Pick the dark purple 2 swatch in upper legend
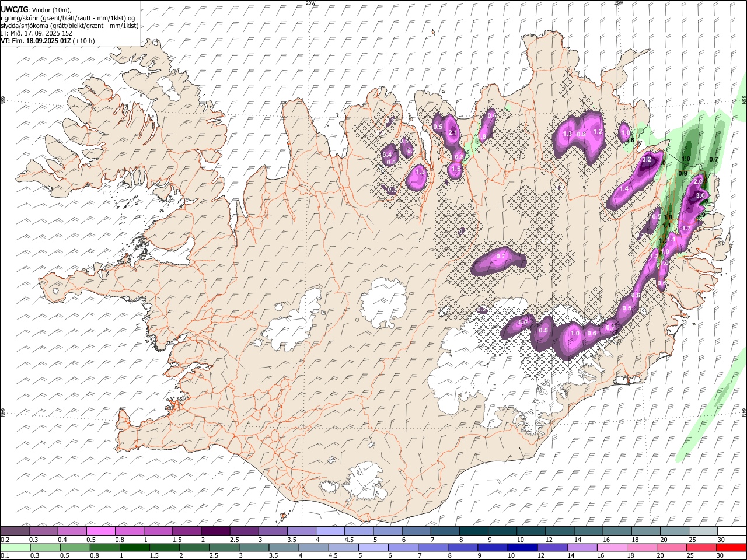 pyautogui.click(x=215, y=531)
